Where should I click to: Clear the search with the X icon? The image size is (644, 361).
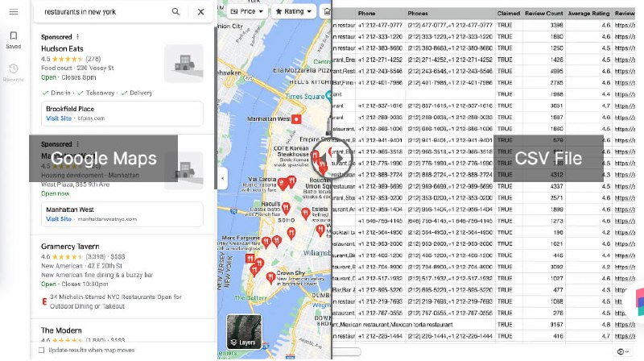tap(200, 12)
